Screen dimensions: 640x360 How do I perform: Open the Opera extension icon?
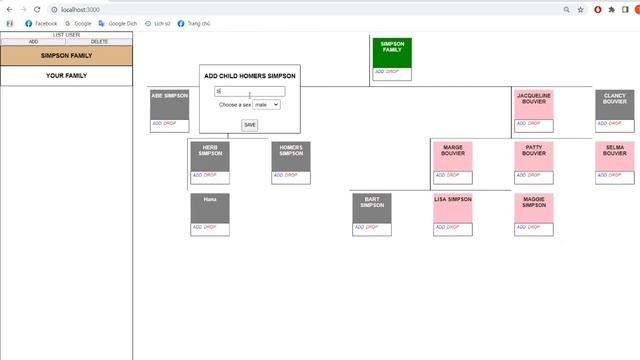598,9
